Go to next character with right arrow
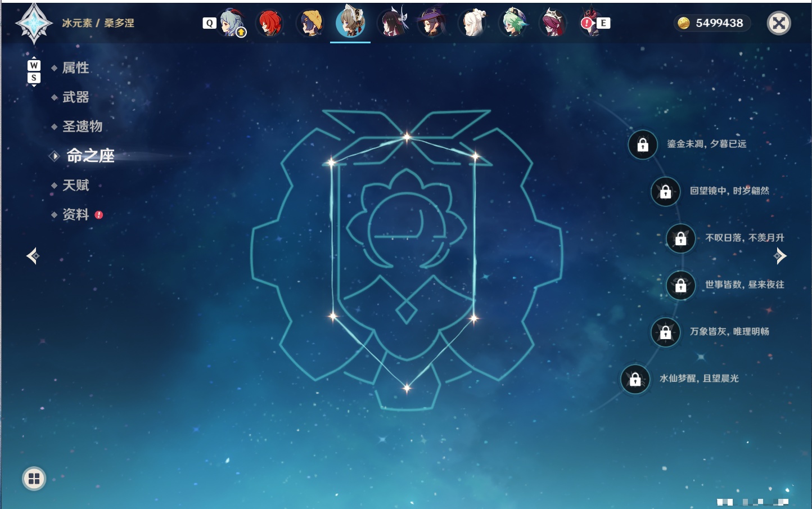 coord(779,256)
